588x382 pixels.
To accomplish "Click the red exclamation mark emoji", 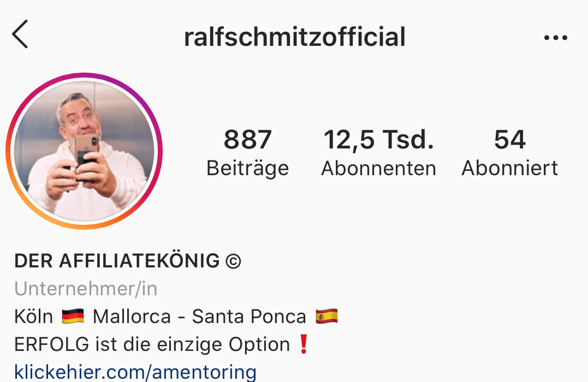I will pyautogui.click(x=304, y=344).
